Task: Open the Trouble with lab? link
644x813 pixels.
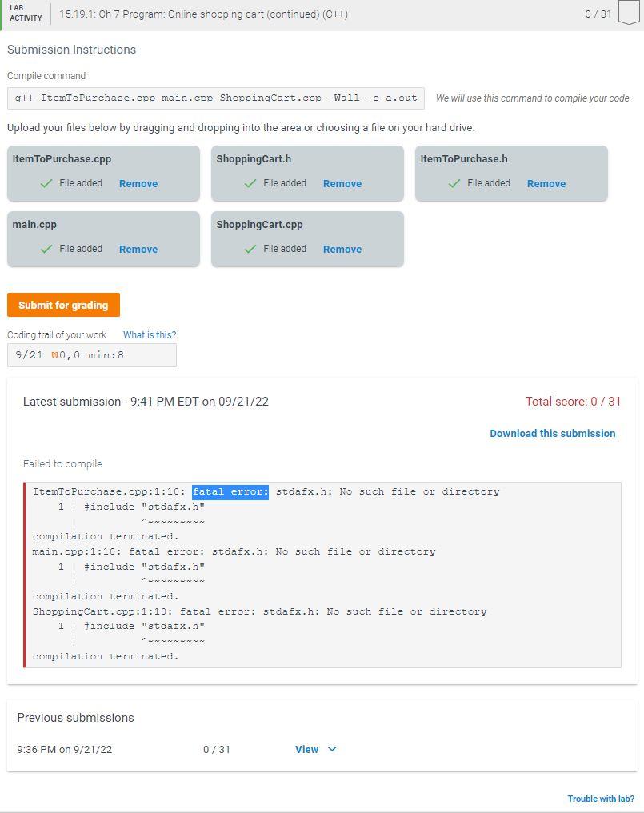Action: [601, 799]
